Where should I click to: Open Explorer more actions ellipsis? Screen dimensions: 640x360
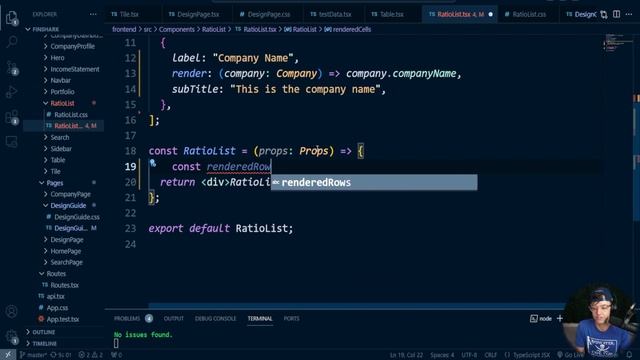click(x=93, y=14)
